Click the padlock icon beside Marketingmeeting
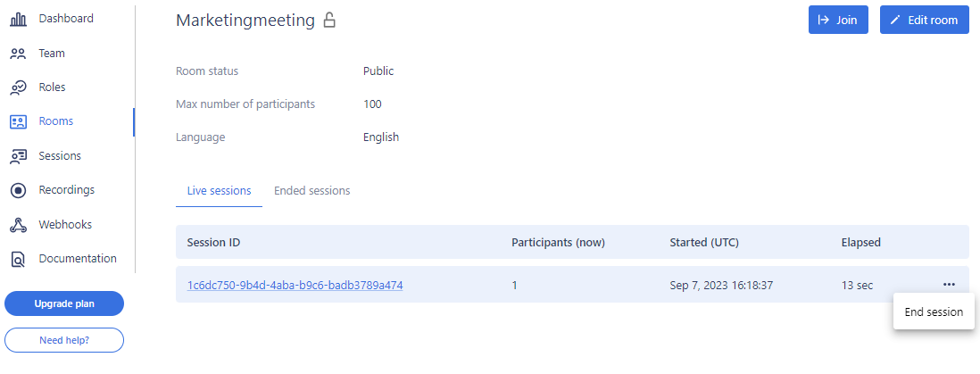 coord(329,20)
